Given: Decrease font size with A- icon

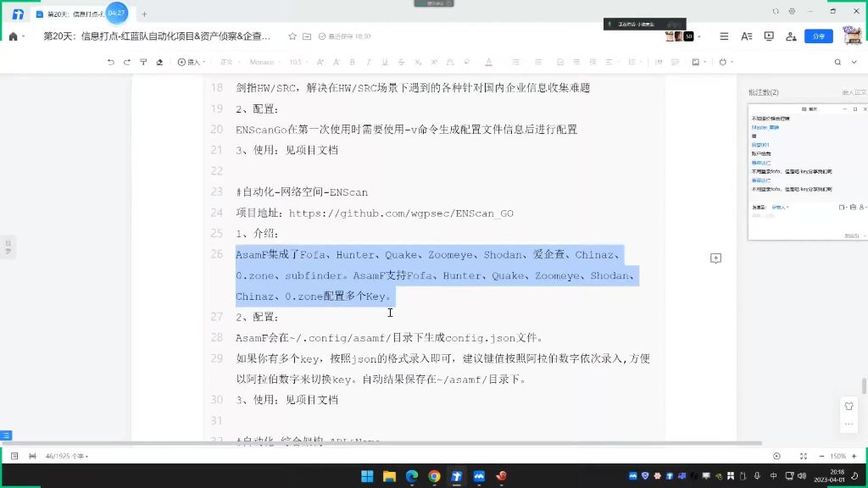Looking at the screenshot, I should pyautogui.click(x=336, y=62).
